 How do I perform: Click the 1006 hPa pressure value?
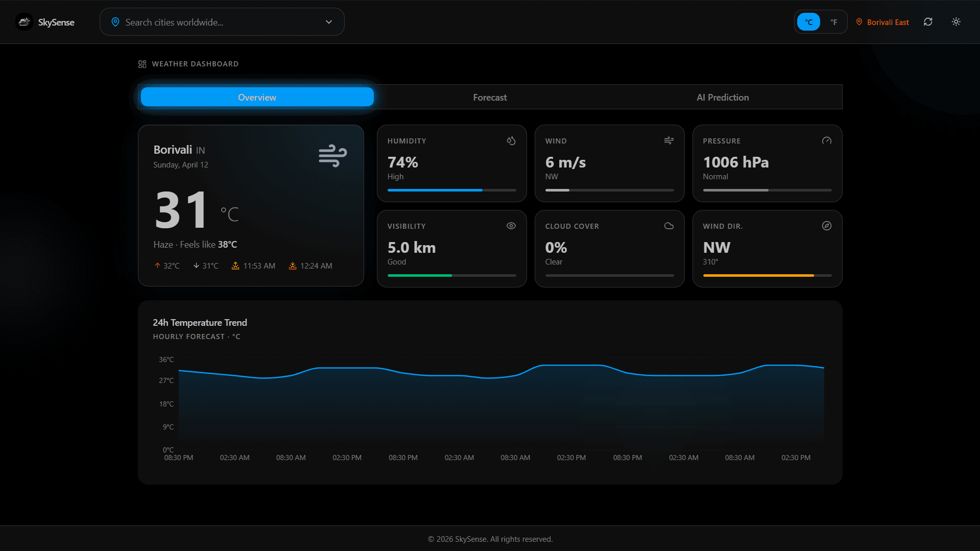pyautogui.click(x=735, y=162)
